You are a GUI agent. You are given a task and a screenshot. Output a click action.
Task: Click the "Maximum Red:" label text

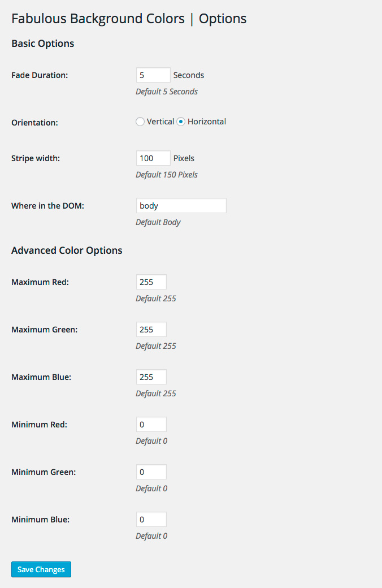[40, 282]
